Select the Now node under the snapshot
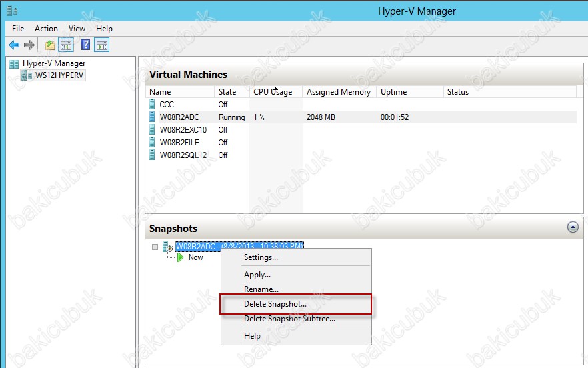Screen dimensions: 588x368 pyautogui.click(x=196, y=257)
